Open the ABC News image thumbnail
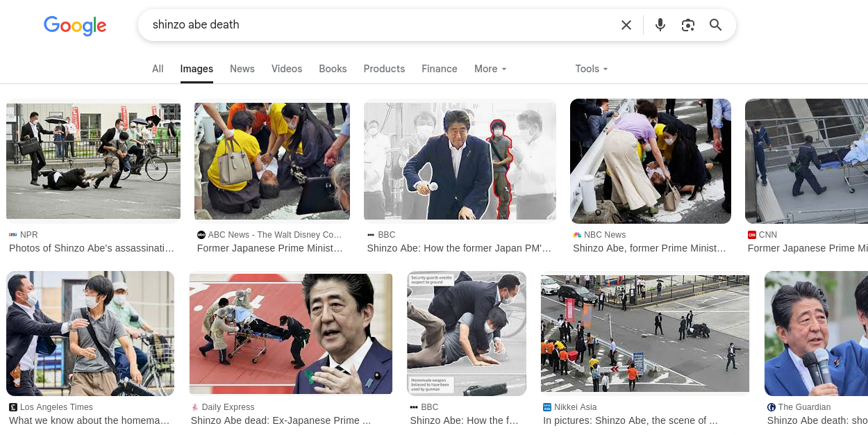Image resolution: width=868 pixels, height=435 pixels. 272,161
